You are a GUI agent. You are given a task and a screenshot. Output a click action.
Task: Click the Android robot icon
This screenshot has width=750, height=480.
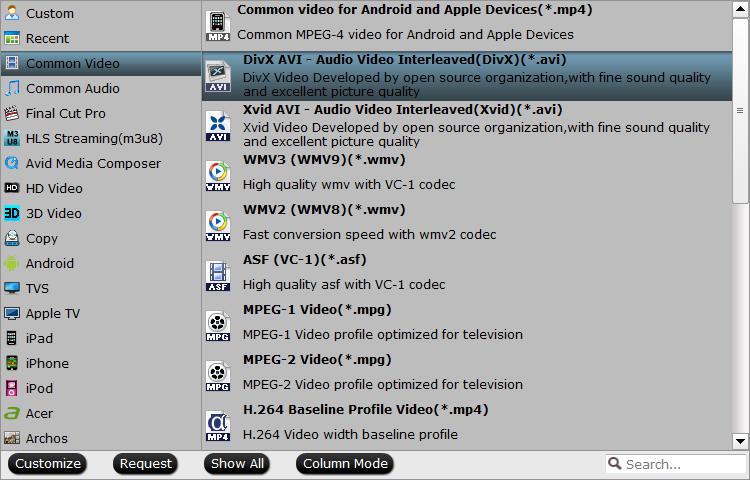12,263
